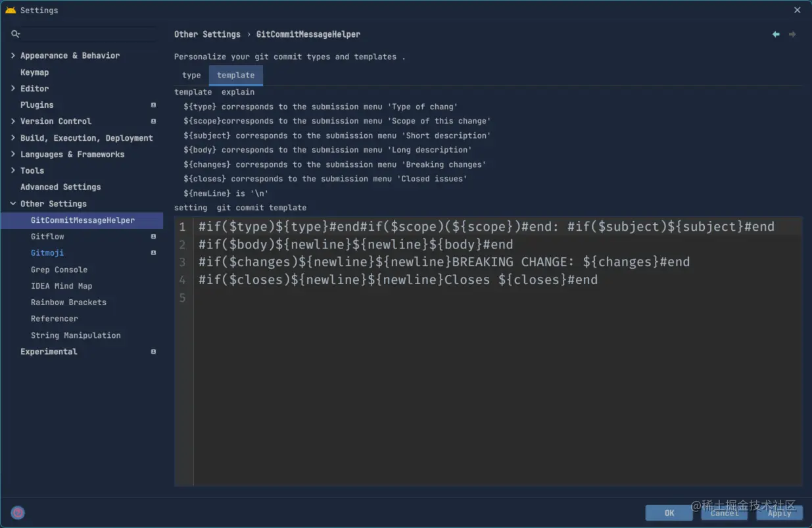Open help via bottom-left round icon
The height and width of the screenshot is (528, 812).
[x=18, y=513]
